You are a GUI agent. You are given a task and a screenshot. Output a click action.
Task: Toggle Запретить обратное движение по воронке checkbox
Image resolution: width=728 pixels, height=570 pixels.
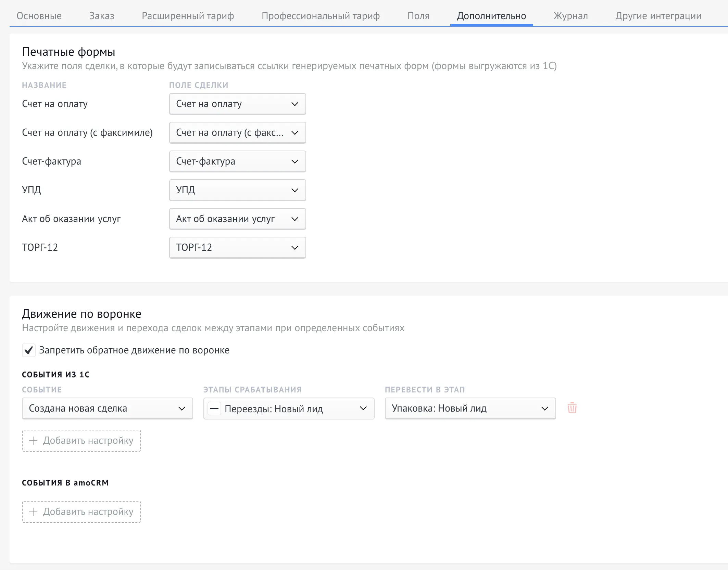[29, 350]
